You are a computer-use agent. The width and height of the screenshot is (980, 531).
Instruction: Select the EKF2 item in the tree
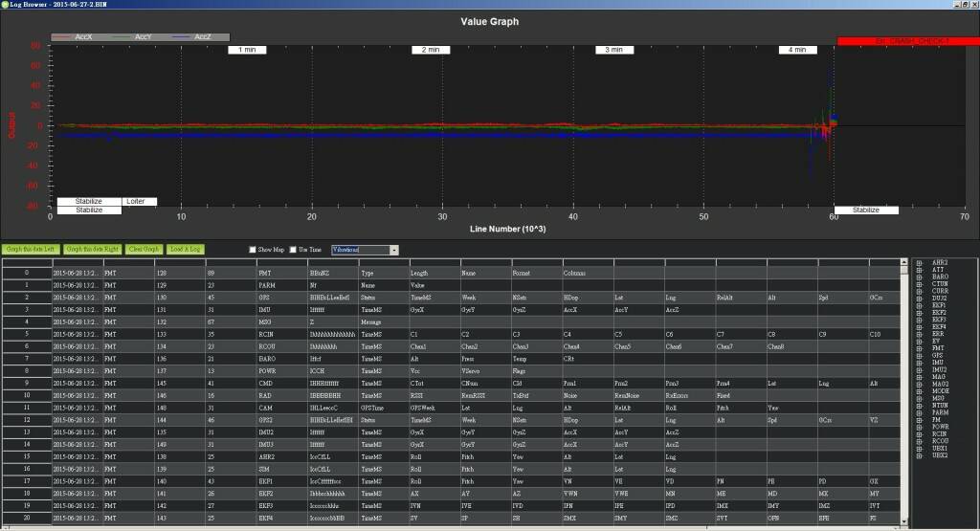(940, 312)
